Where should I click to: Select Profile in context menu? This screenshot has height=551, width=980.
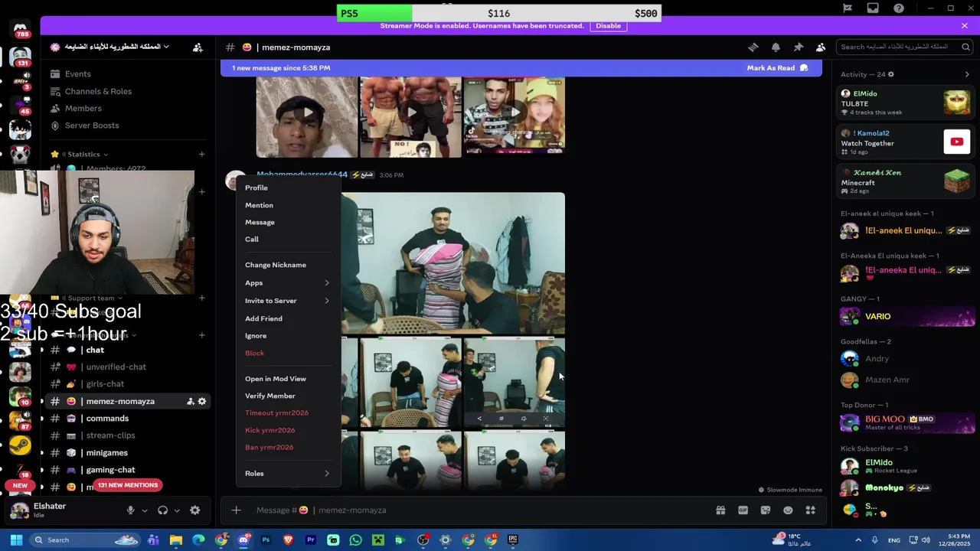coord(288,187)
